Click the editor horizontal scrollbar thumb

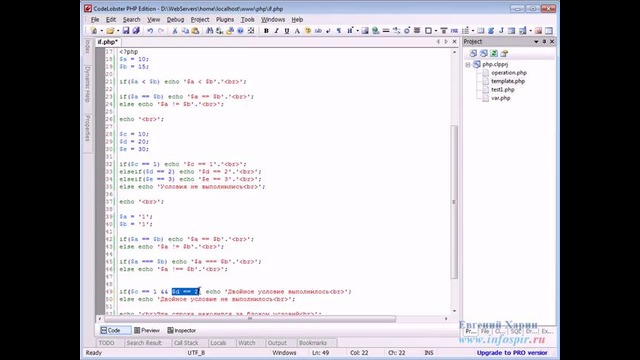pyautogui.click(x=250, y=319)
